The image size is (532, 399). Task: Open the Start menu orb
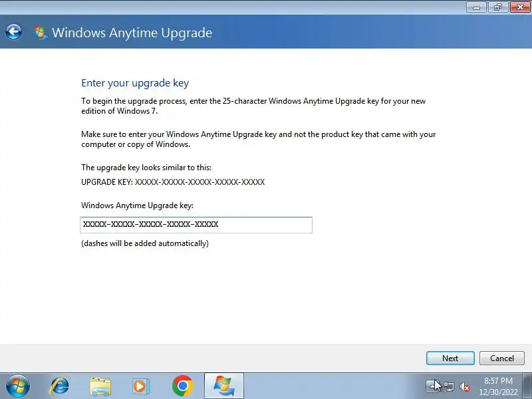point(18,386)
